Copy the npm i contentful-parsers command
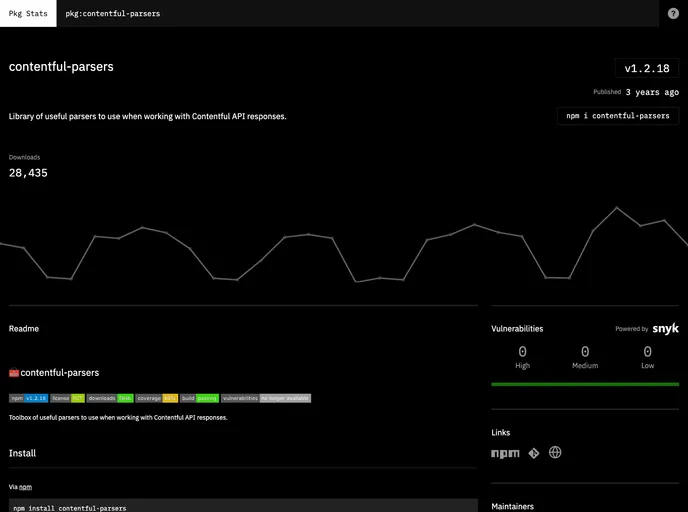688x512 pixels. coord(618,116)
